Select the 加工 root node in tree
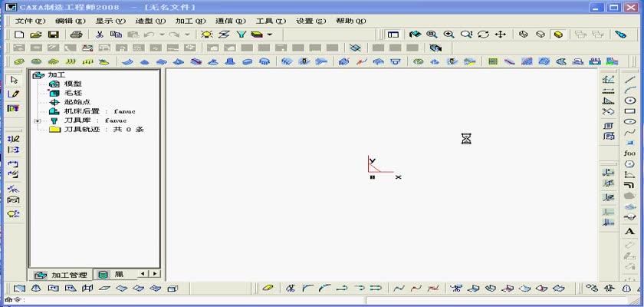The width and height of the screenshot is (644, 307). pyautogui.click(x=56, y=75)
